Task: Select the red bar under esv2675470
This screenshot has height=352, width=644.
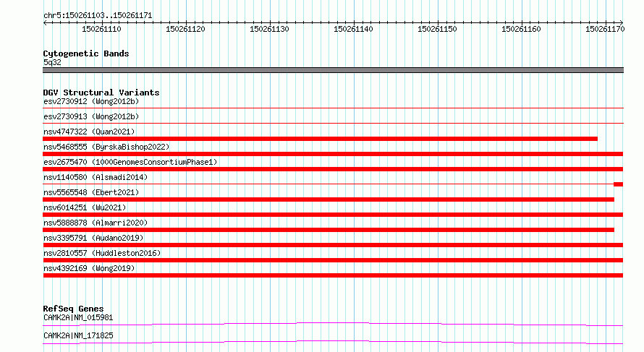Action: coord(333,169)
